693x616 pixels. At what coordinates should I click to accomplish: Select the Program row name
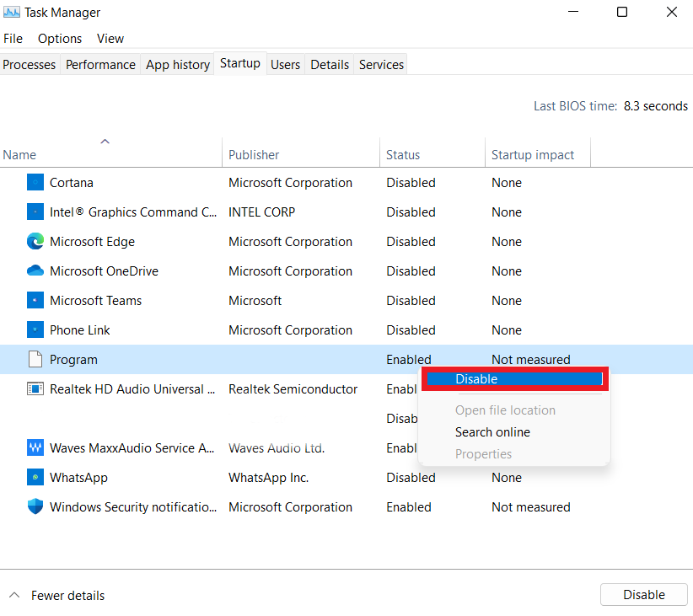click(73, 360)
